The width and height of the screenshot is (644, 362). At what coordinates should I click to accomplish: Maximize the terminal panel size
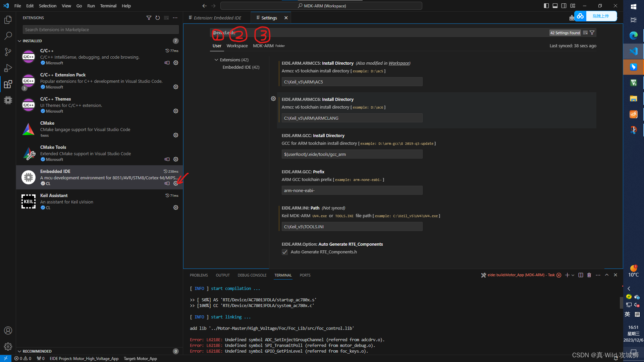607,275
